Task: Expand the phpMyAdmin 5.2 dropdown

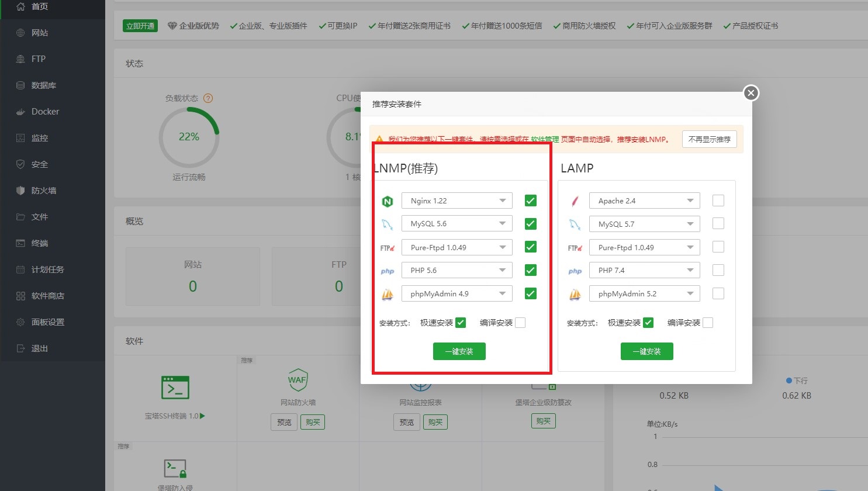Action: (x=645, y=293)
